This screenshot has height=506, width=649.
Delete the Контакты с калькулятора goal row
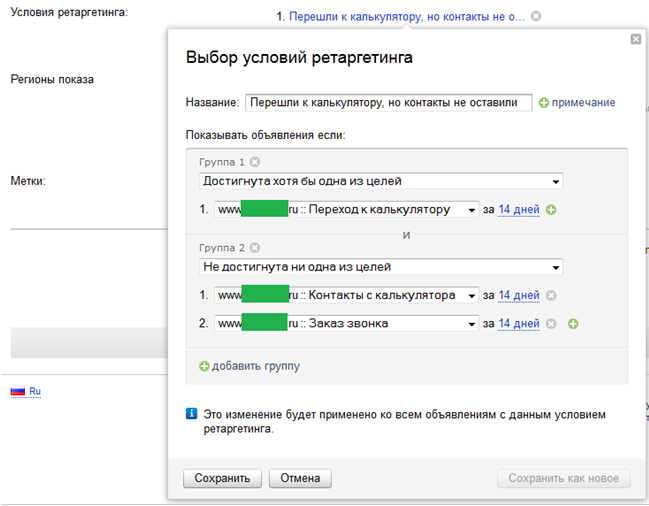[551, 295]
